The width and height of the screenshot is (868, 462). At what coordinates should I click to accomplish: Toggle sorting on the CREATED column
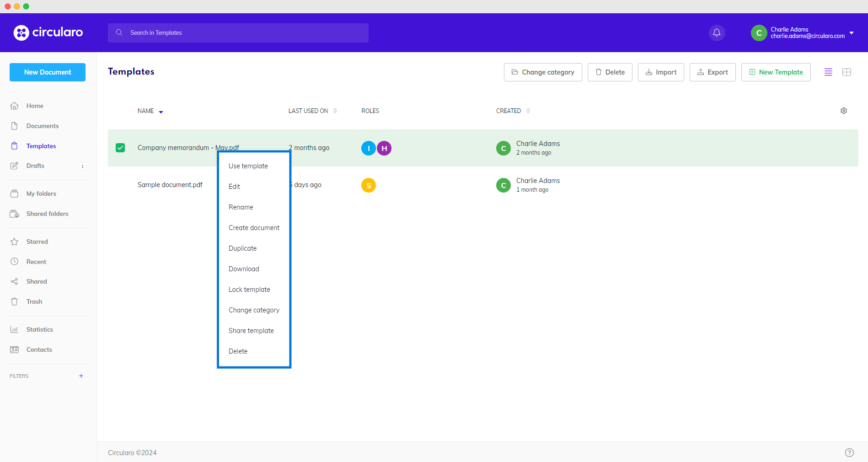pyautogui.click(x=528, y=110)
